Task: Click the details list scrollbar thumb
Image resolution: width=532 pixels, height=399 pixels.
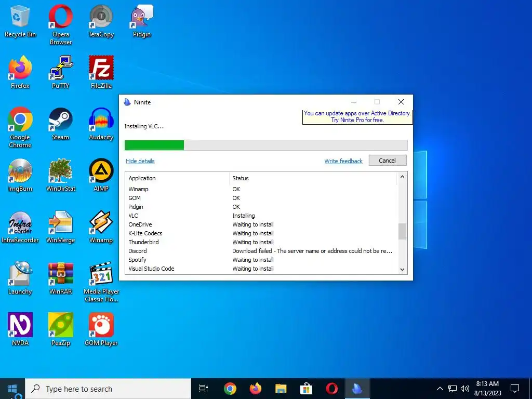Action: (403, 231)
